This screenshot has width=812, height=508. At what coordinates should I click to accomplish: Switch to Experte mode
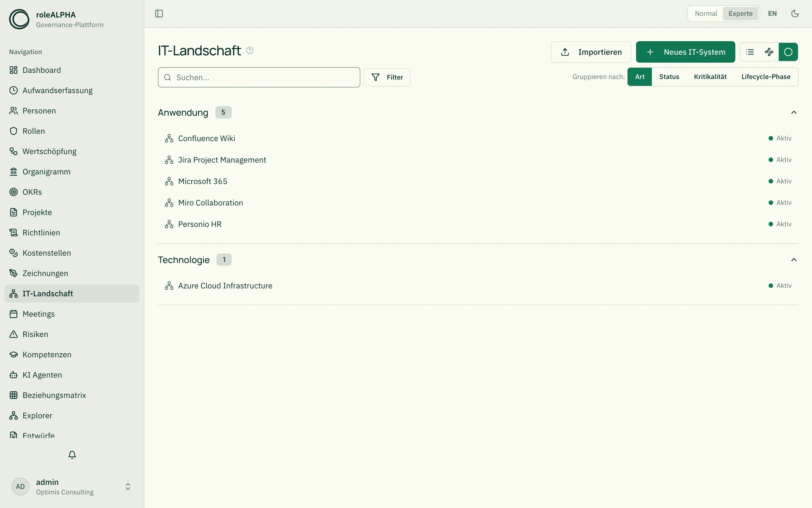[741, 14]
